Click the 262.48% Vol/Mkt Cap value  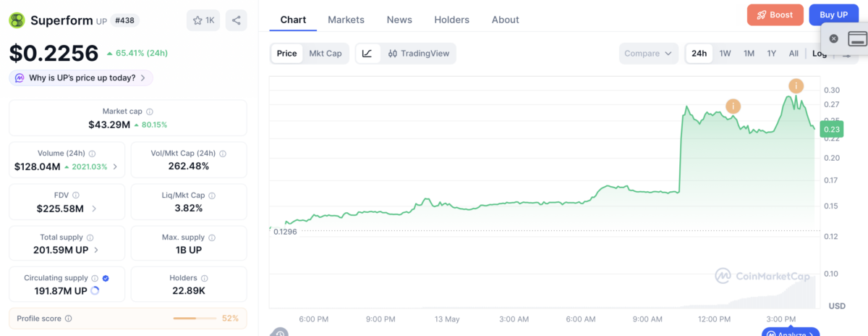(189, 167)
